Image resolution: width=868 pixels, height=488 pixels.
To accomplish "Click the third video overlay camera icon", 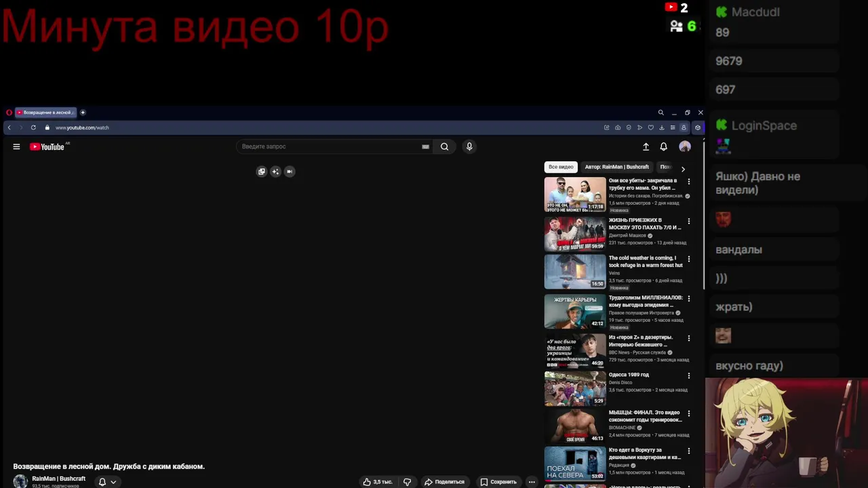I will coord(290,171).
